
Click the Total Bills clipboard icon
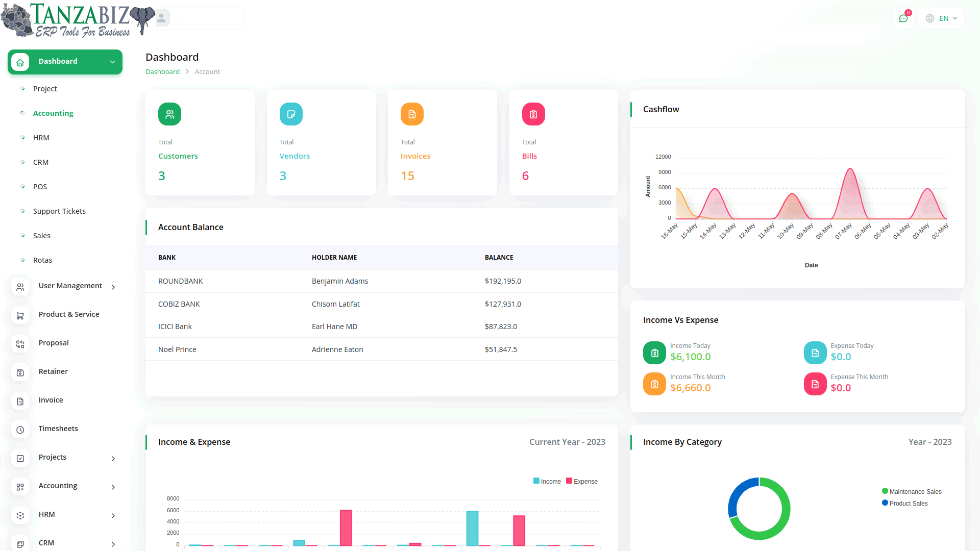tap(533, 114)
